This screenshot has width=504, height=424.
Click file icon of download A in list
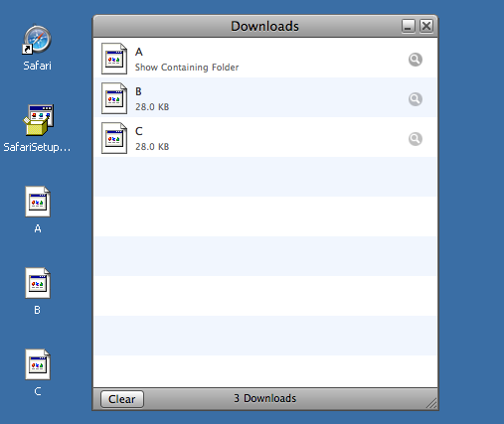pos(114,59)
